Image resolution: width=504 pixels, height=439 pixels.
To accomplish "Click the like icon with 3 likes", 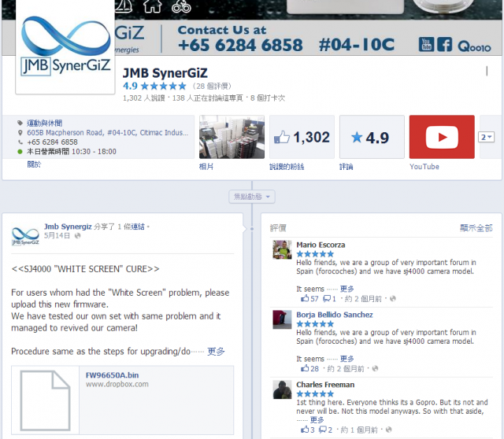I will pyautogui.click(x=305, y=430).
